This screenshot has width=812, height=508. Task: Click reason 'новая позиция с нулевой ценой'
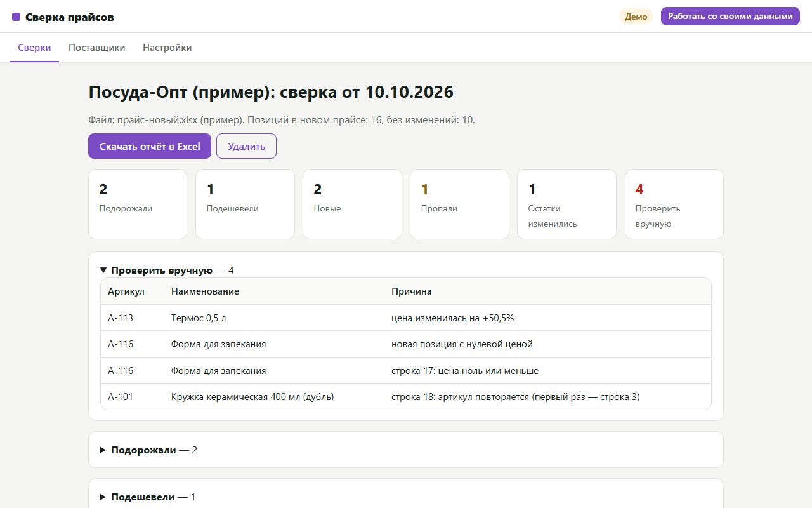[x=462, y=344]
